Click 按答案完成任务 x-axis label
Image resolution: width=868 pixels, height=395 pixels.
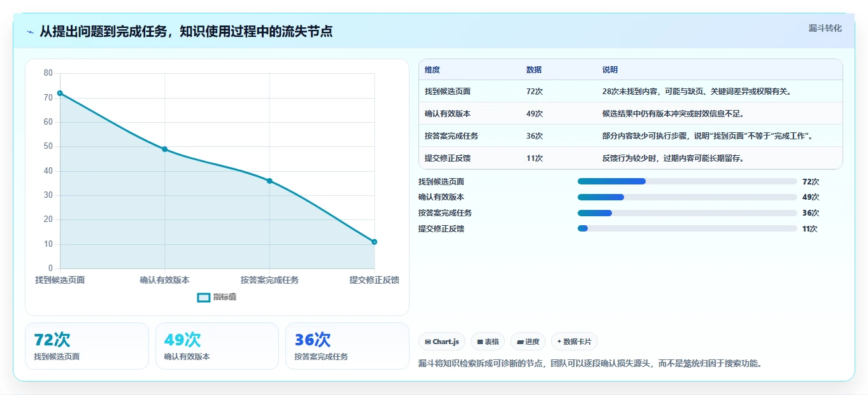tap(269, 280)
